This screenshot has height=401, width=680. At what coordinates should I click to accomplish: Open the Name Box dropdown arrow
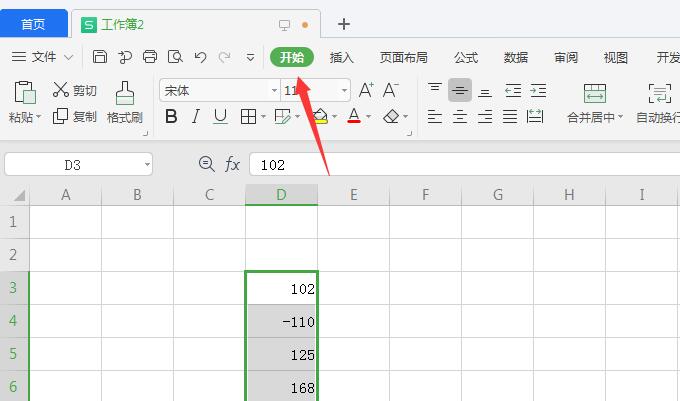(x=147, y=164)
